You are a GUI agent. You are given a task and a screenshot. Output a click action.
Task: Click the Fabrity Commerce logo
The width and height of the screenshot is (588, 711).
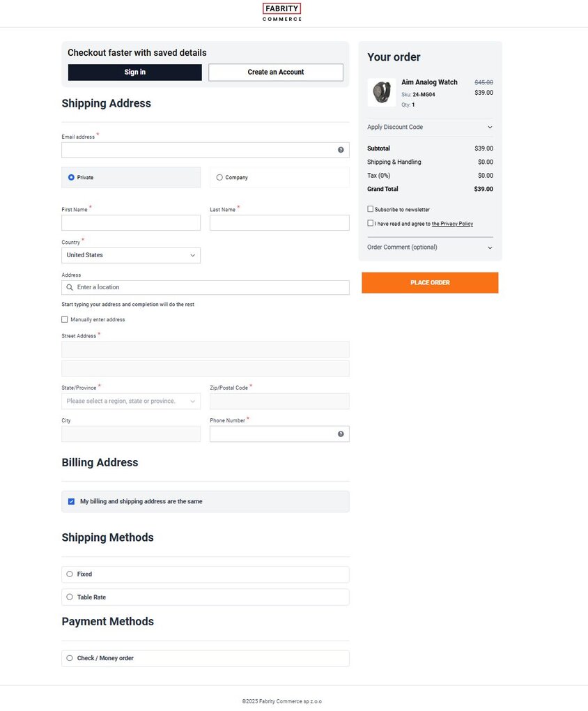pos(281,11)
